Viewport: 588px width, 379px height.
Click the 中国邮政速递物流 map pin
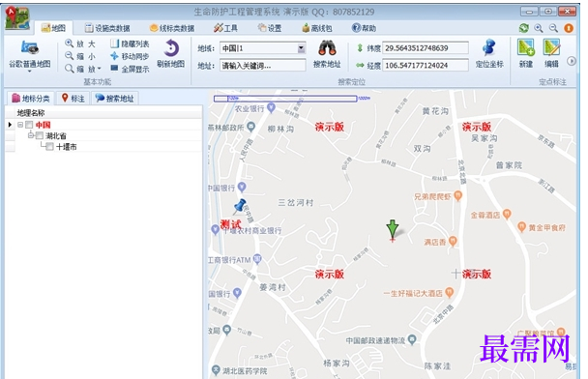412,339
